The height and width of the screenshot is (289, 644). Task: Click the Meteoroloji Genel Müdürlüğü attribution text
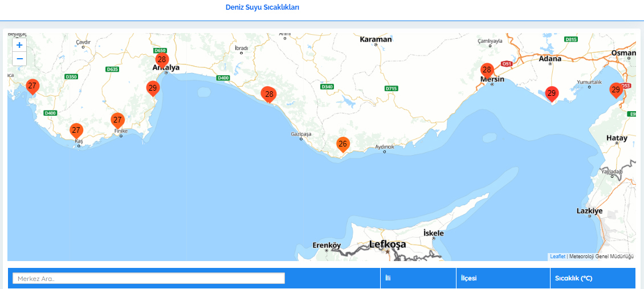[601, 257]
